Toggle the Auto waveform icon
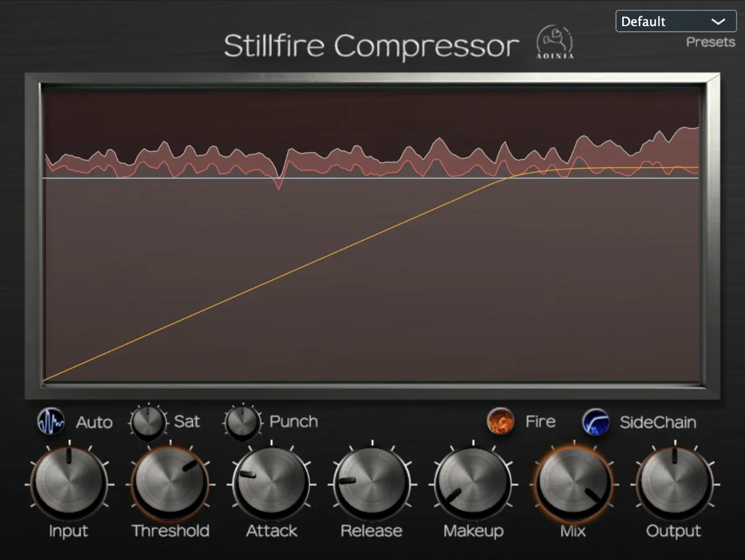Screen dimensions: 745x560 50,422
